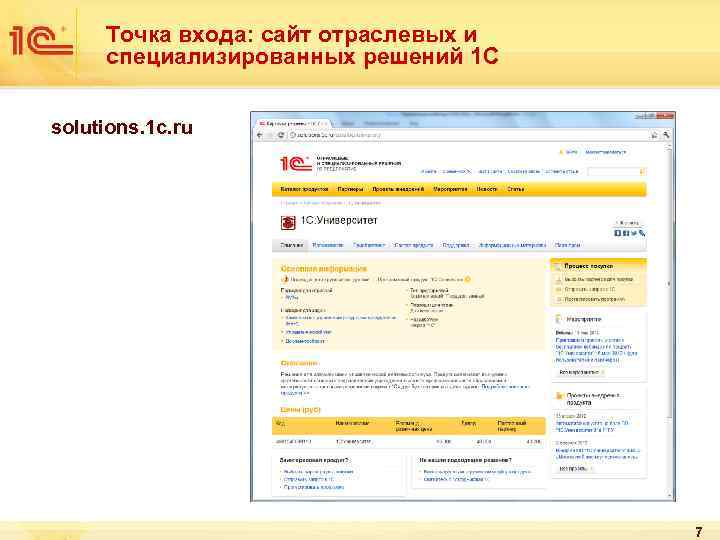
Task: Click first link in the Процесс покупки panel
Action: pyautogui.click(x=598, y=279)
